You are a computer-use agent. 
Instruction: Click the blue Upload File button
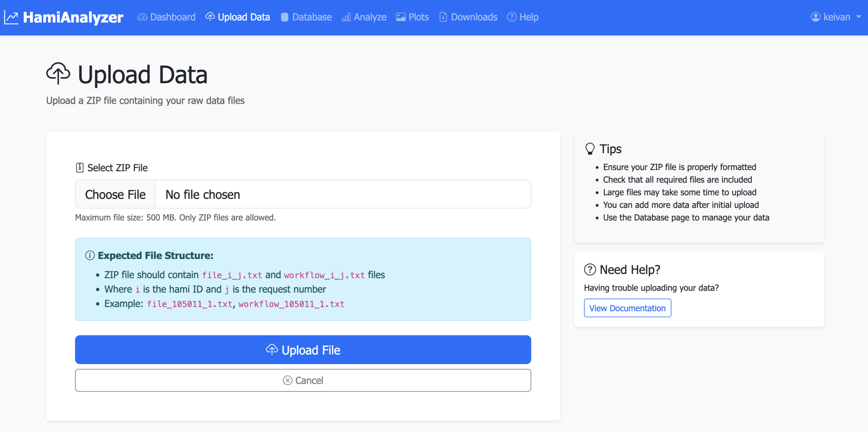303,350
